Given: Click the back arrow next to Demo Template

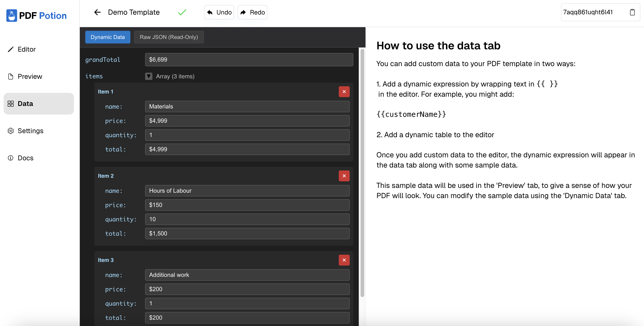Looking at the screenshot, I should pyautogui.click(x=97, y=12).
